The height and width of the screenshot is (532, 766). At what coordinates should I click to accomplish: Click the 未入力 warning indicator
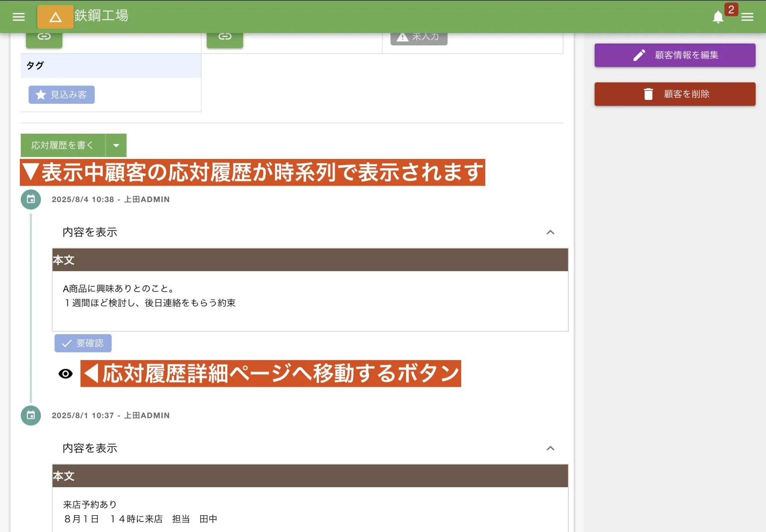[419, 37]
